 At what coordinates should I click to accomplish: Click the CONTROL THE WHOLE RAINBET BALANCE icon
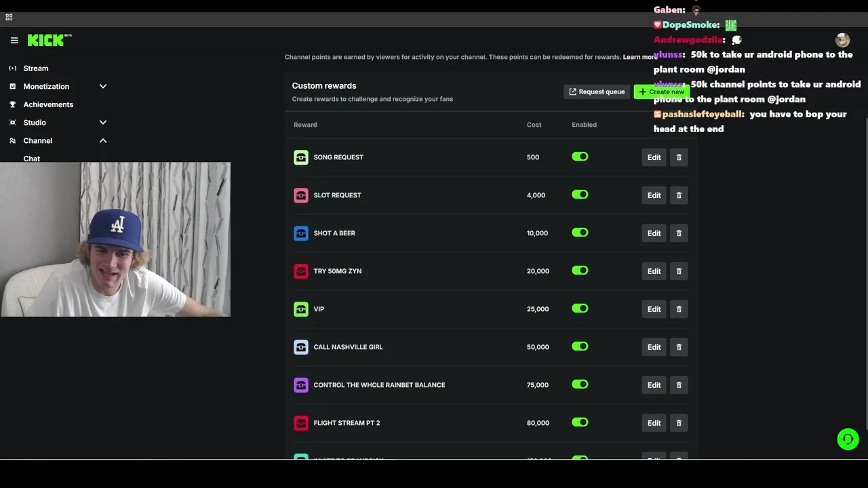(x=301, y=385)
